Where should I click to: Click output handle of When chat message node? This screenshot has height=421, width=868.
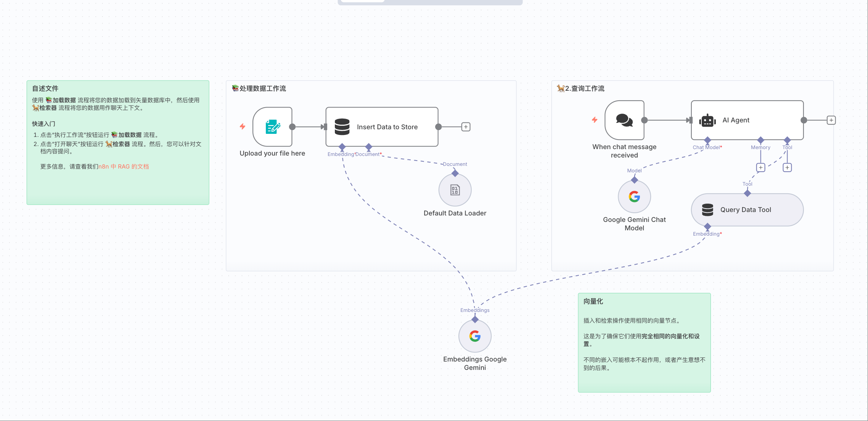pyautogui.click(x=644, y=120)
